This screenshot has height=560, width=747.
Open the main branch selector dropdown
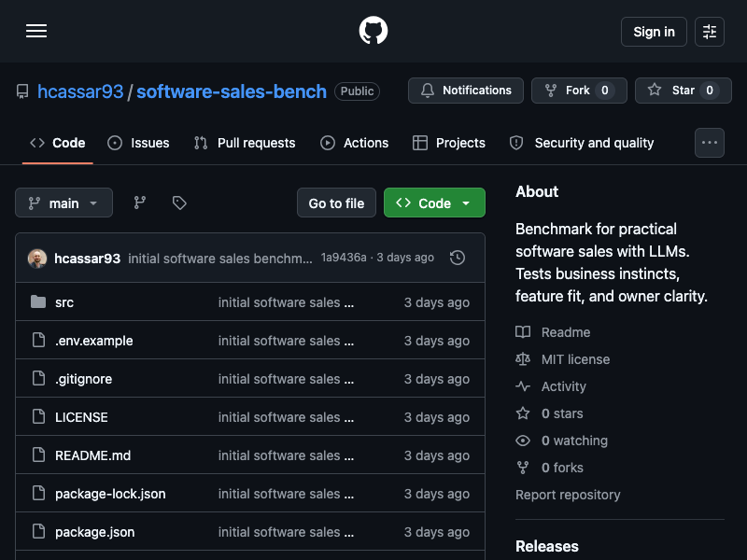(63, 203)
